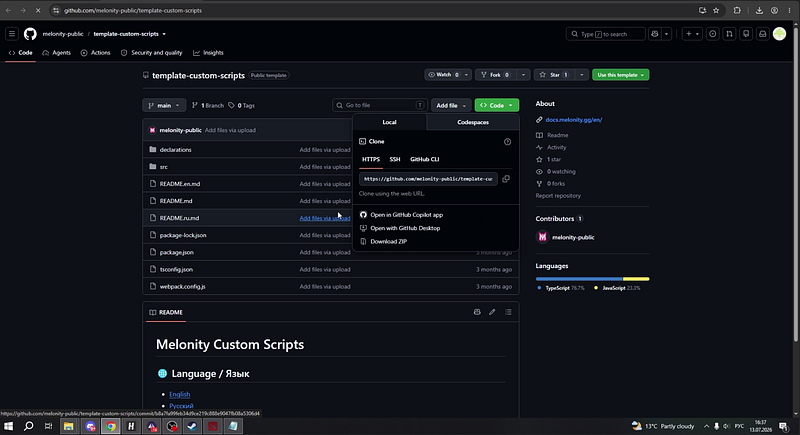Open the Task View taskbar icon

(48, 426)
